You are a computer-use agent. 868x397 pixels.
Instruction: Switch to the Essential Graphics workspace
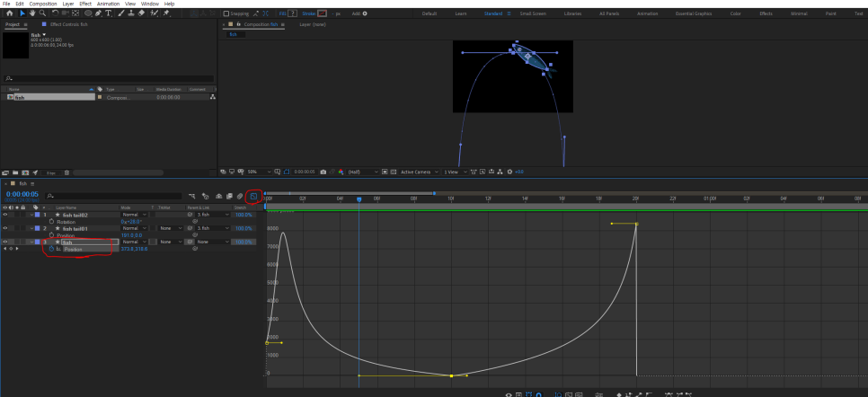[695, 13]
